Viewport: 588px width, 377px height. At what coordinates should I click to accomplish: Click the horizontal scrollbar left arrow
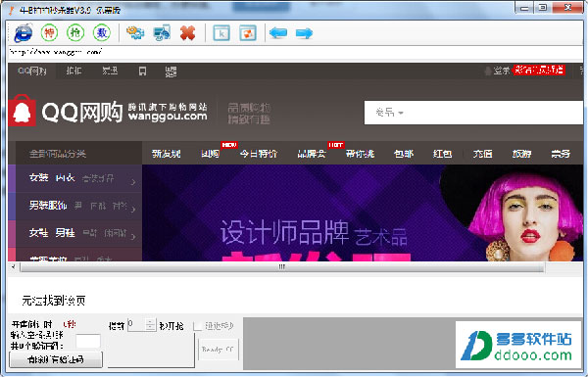pos(14,266)
